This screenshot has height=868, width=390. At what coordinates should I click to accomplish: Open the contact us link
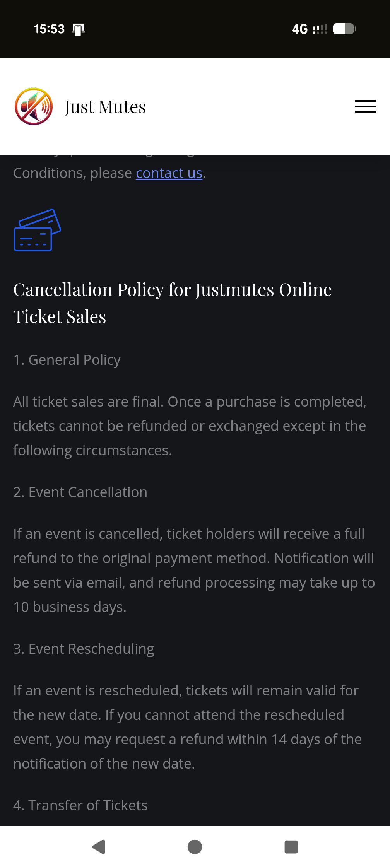169,173
